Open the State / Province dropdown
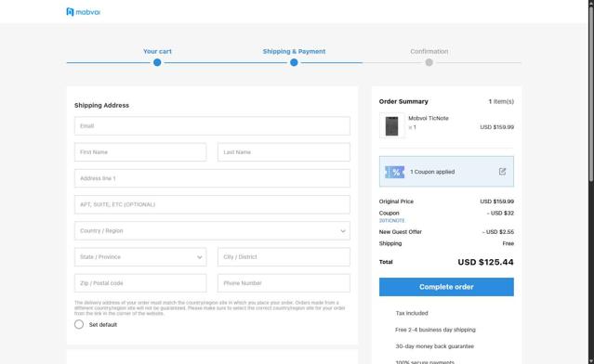Screen dimensions: 594x364 tap(140, 257)
